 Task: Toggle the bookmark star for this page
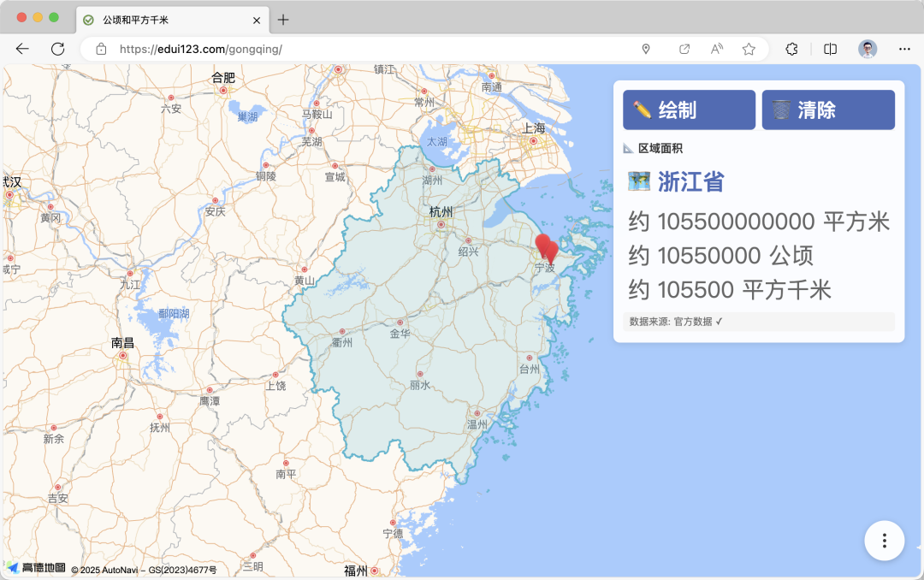point(749,49)
